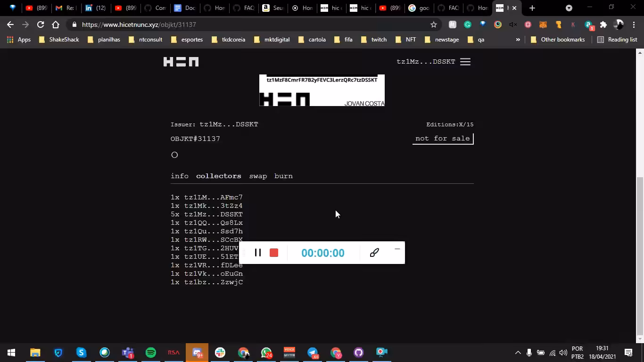The height and width of the screenshot is (362, 644).
Task: Open the system volume control
Action: pyautogui.click(x=563, y=353)
